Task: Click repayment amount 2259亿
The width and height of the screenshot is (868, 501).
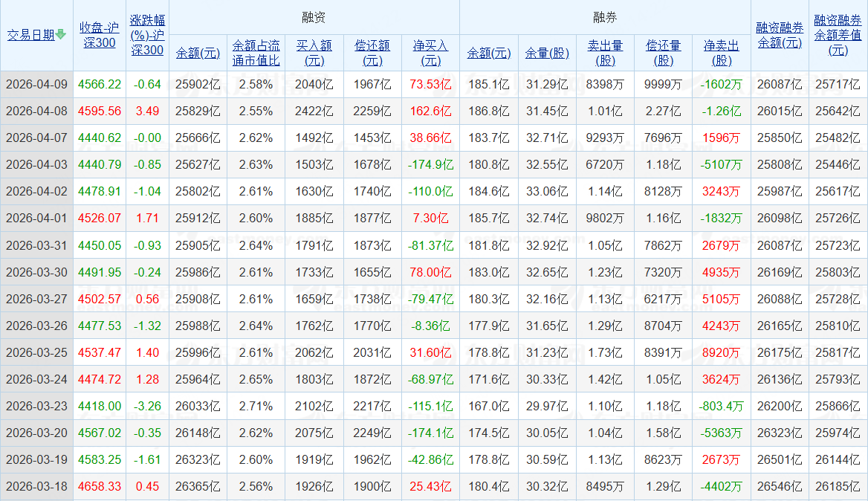Action: tap(372, 111)
